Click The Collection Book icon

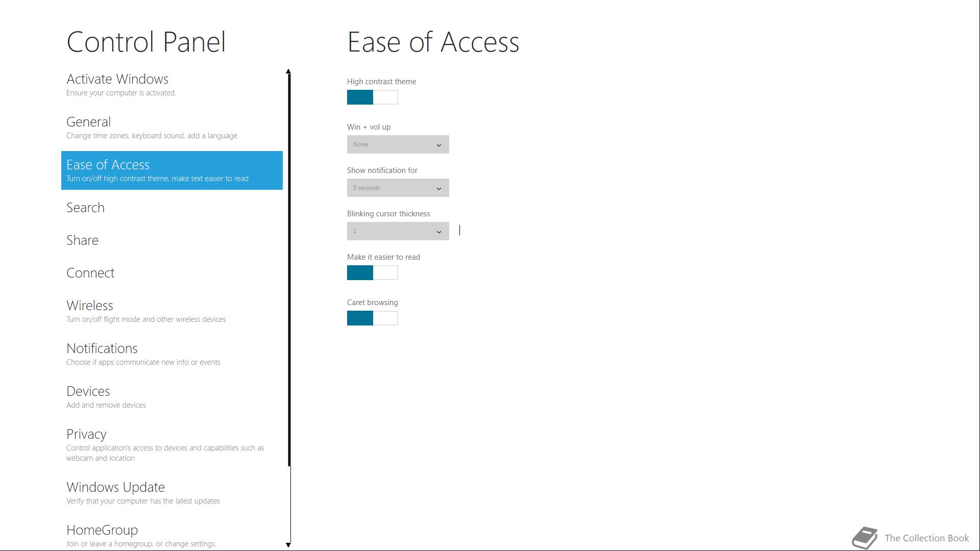click(865, 538)
